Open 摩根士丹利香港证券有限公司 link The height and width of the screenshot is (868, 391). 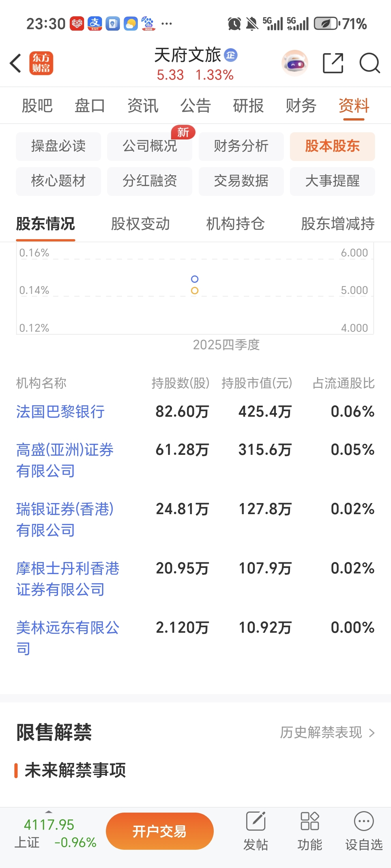point(68,579)
